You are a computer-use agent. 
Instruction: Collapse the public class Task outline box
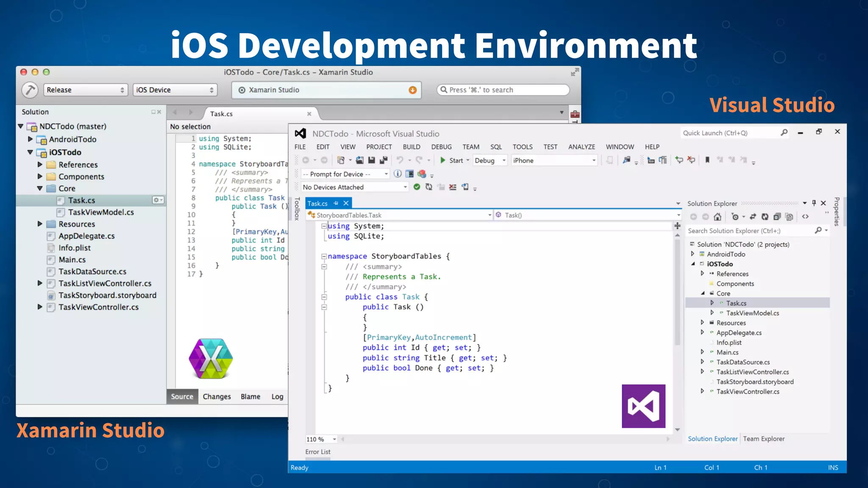[324, 297]
